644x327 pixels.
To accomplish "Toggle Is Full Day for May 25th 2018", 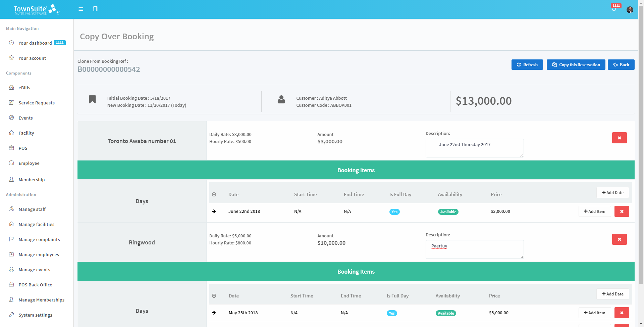I will click(392, 313).
